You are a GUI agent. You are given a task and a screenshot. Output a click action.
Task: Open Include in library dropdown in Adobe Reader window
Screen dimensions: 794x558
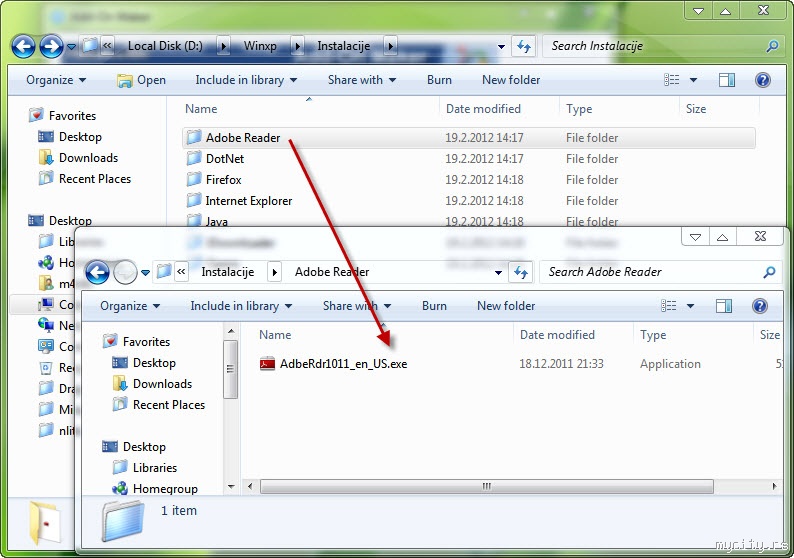coord(241,306)
